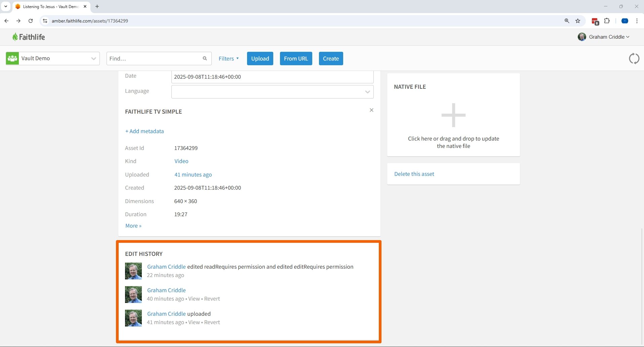Click the Duration value 19:27
Screen dimensions: 644x347
181,214
